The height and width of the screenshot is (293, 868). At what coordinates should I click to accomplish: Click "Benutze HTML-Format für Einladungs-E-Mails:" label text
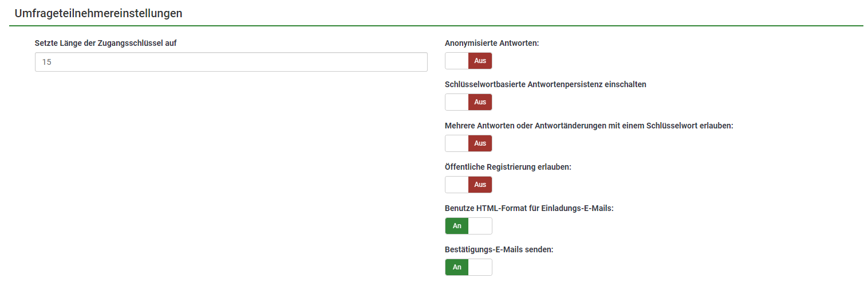coord(529,208)
